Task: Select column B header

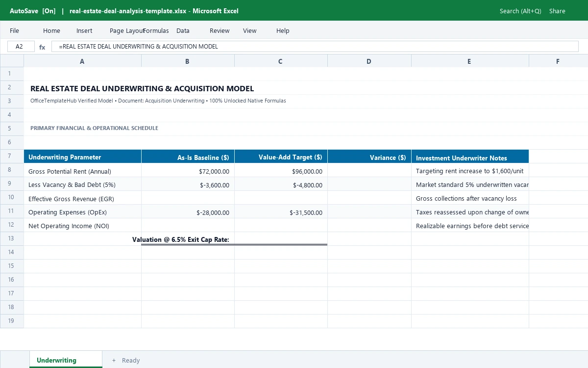Action: coord(188,61)
